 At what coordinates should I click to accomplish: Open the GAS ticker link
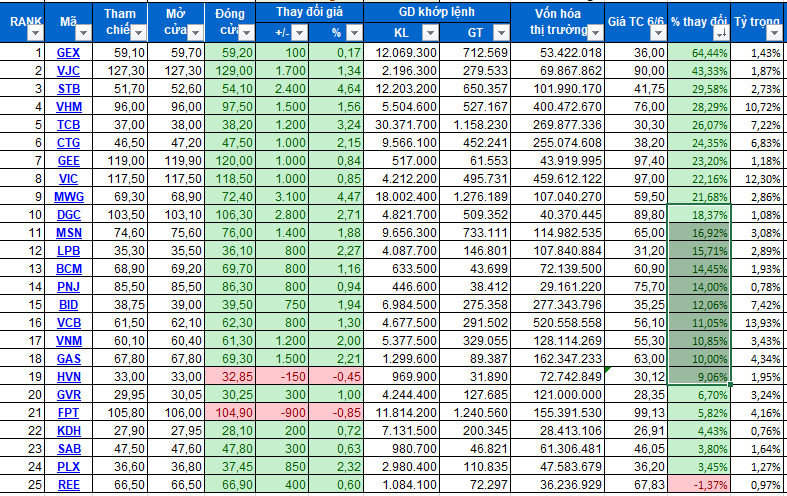pos(69,359)
